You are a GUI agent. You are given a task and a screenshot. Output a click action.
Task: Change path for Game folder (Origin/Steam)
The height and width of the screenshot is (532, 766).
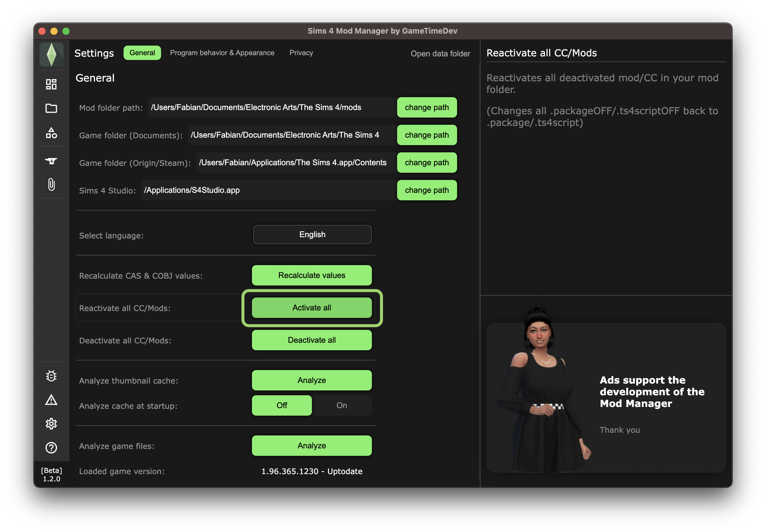coord(427,163)
